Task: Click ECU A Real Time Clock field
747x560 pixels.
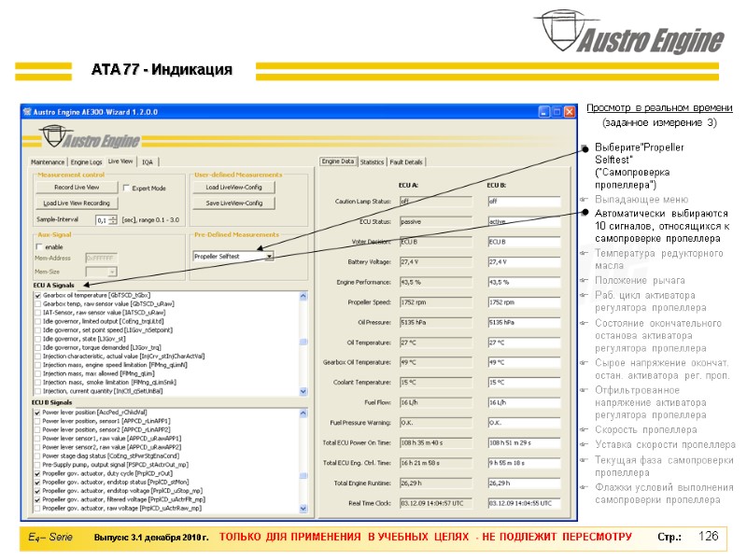Action: point(436,503)
